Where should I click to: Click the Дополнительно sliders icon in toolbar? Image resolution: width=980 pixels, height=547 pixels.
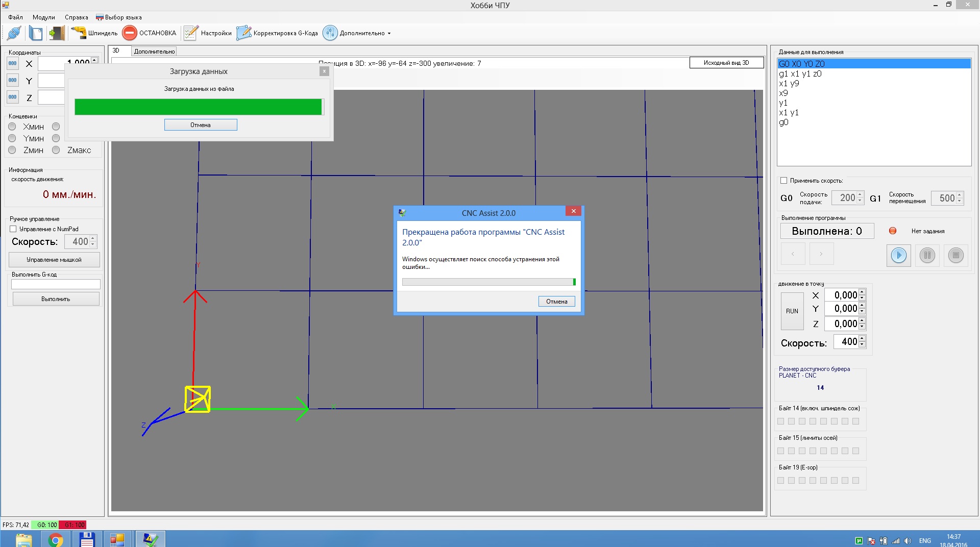point(330,33)
